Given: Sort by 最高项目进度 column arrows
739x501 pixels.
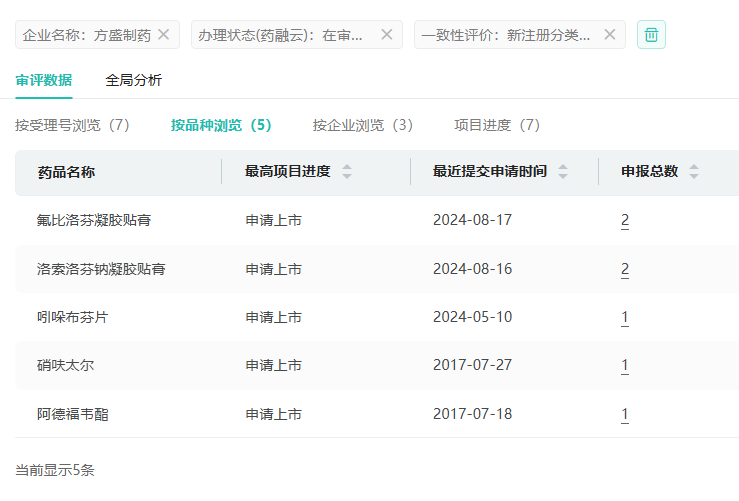Looking at the screenshot, I should [x=347, y=171].
